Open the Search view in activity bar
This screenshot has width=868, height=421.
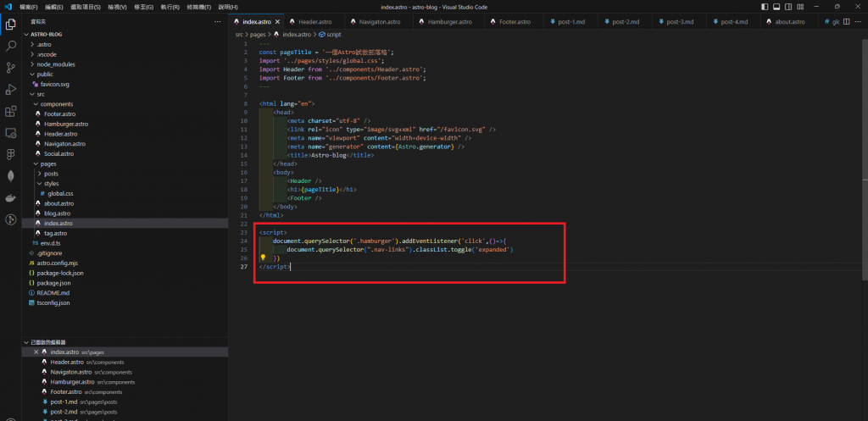pos(10,46)
